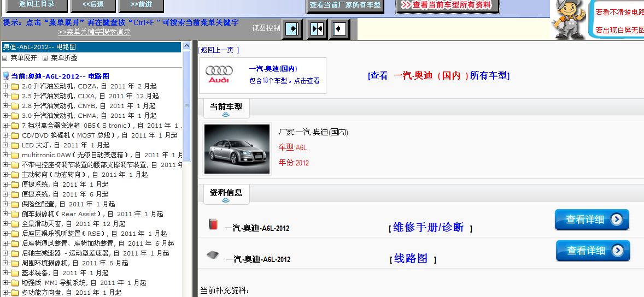Click the blue arrow under 当前车型 tab

[226, 115]
